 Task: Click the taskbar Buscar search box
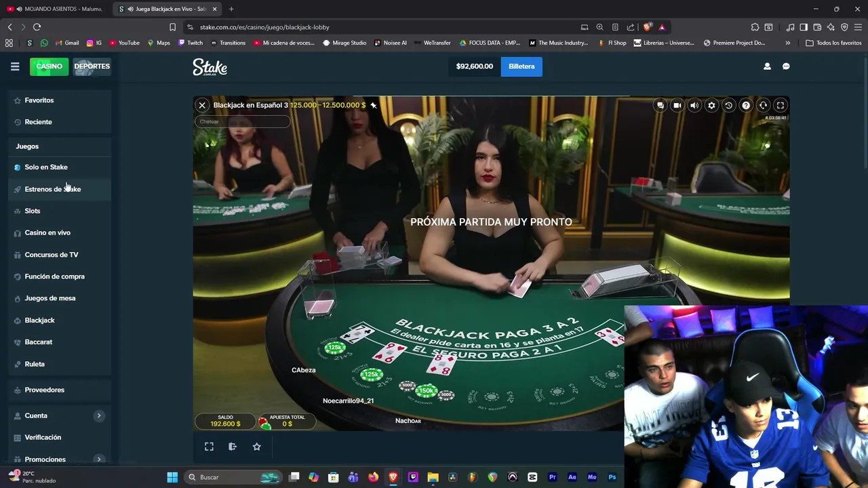[233, 477]
